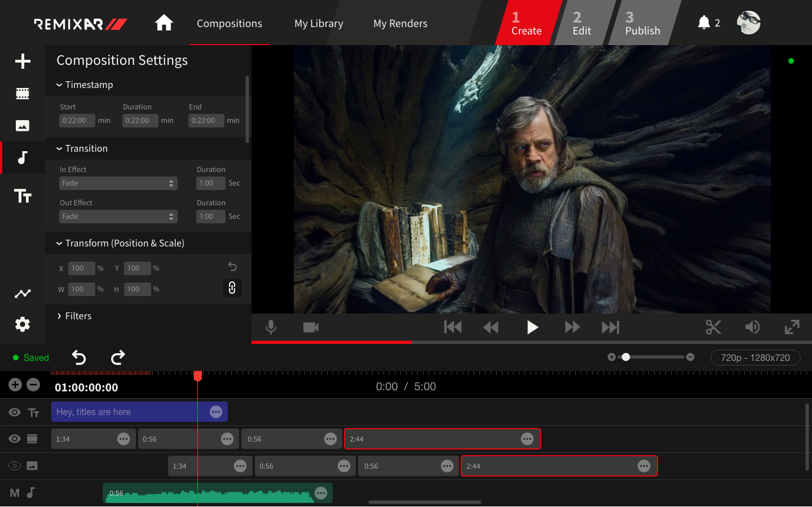812x507 pixels.
Task: Redo the last action
Action: tap(118, 358)
